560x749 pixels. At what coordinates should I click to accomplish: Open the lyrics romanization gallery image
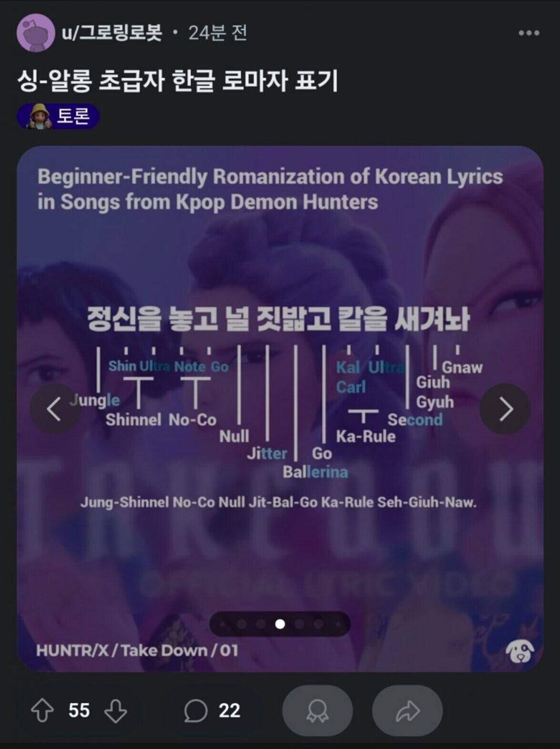[x=280, y=409]
